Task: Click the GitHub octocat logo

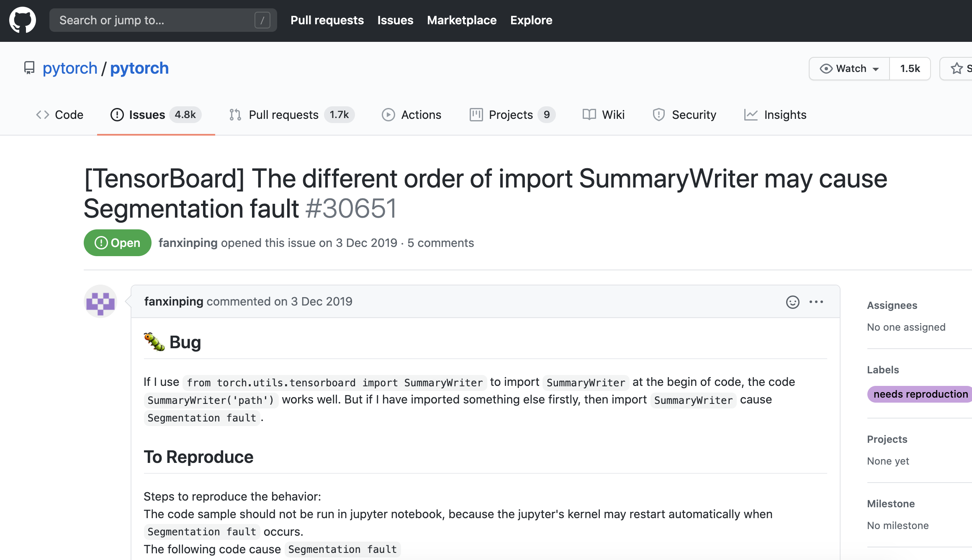Action: click(23, 20)
